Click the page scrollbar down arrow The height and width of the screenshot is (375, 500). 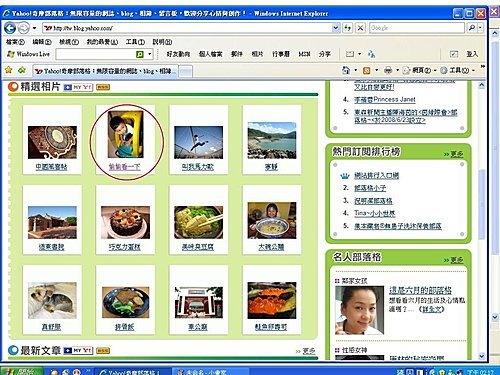482,356
